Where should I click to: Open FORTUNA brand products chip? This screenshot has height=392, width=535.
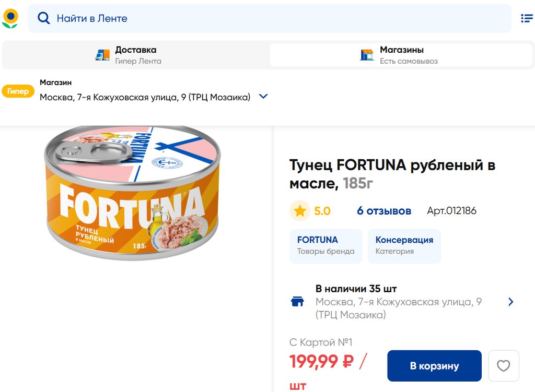325,245
